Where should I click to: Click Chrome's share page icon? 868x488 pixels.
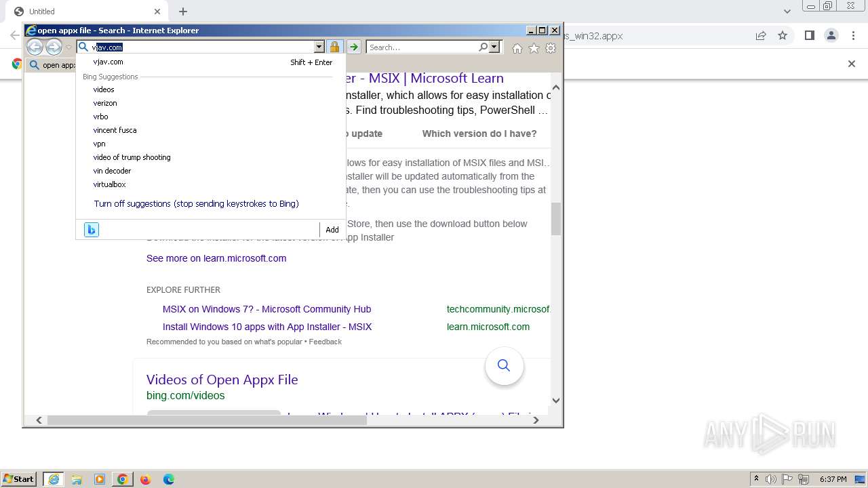coord(761,35)
